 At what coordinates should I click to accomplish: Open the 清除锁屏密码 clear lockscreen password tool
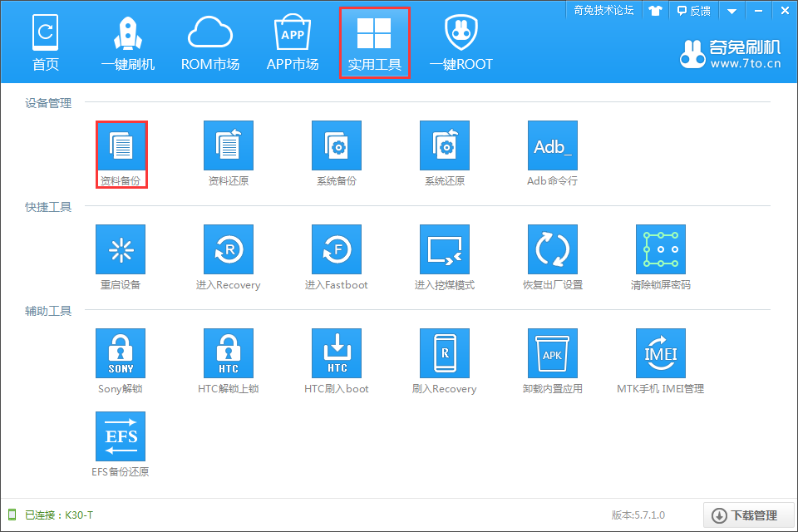pyautogui.click(x=661, y=249)
